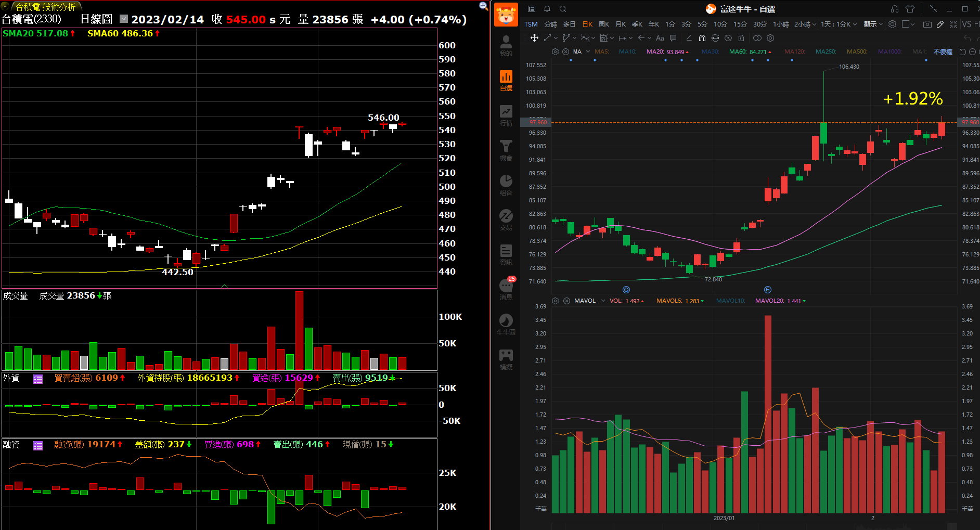This screenshot has width=980, height=530.
Task: Expand the 2小時 timeframe dropdown
Action: [x=814, y=24]
